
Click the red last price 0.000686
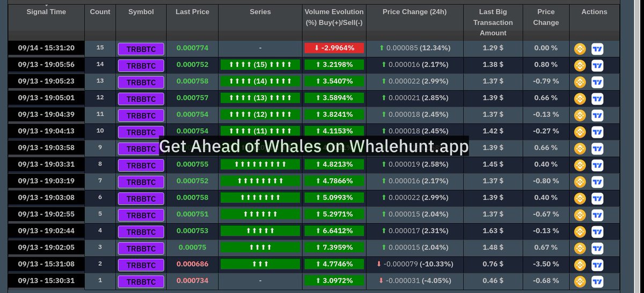192,265
